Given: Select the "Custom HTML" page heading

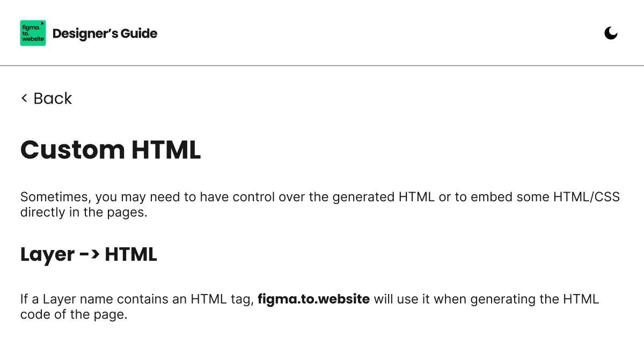Looking at the screenshot, I should (x=110, y=150).
